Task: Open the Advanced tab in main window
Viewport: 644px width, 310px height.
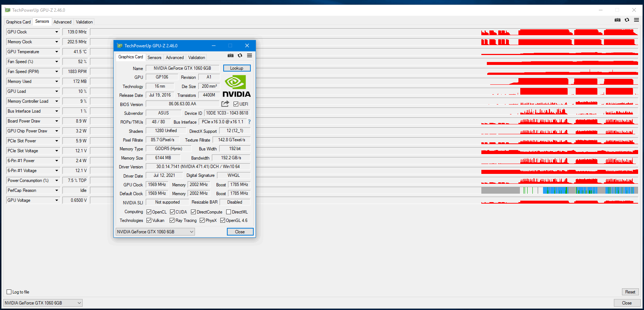Action: click(x=62, y=22)
